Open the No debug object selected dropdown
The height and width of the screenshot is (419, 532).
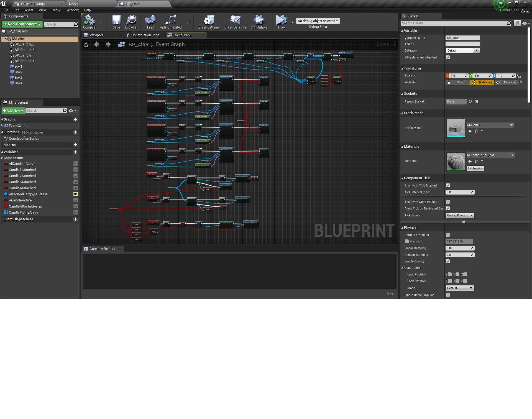(x=318, y=21)
